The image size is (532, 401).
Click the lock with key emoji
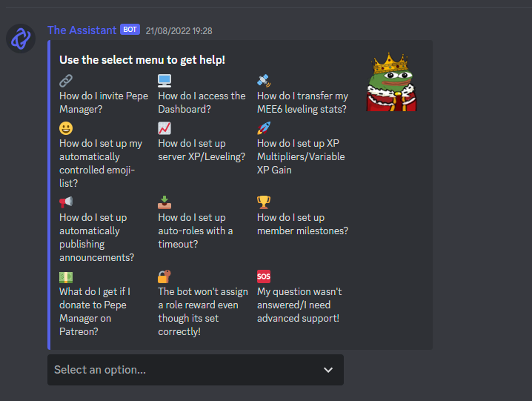coord(164,276)
